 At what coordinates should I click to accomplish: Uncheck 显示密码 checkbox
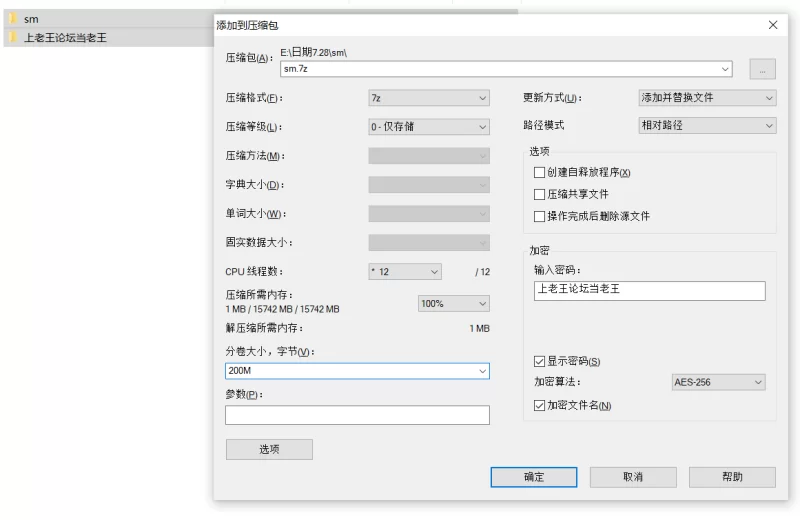point(539,361)
